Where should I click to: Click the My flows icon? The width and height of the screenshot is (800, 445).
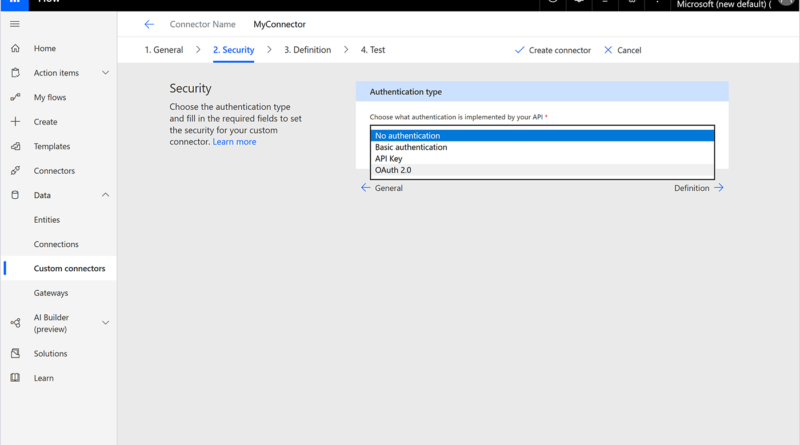click(15, 97)
